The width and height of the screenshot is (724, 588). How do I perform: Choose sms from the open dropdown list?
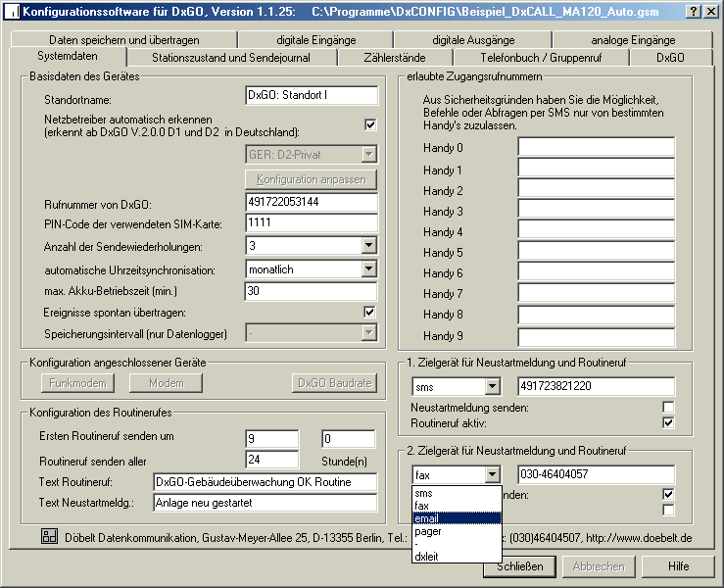pyautogui.click(x=457, y=493)
